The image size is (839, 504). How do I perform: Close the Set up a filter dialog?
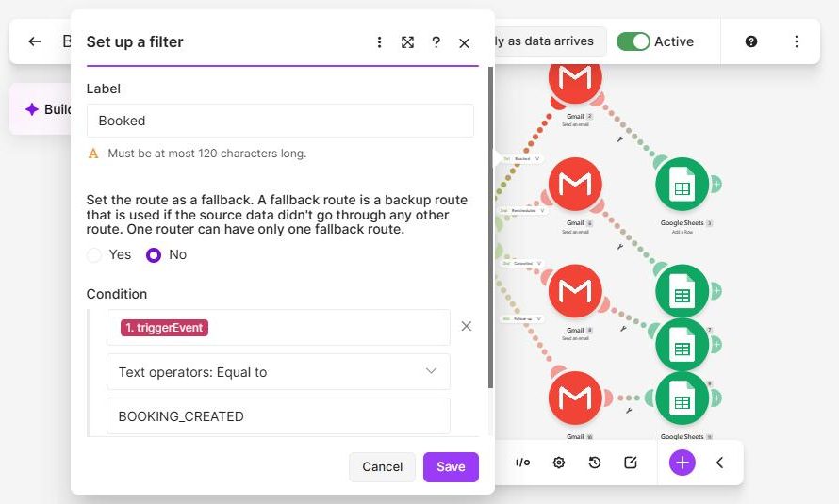(x=464, y=43)
